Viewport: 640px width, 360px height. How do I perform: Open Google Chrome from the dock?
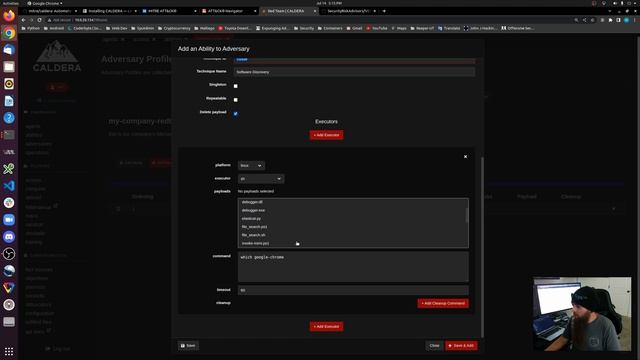click(x=9, y=33)
